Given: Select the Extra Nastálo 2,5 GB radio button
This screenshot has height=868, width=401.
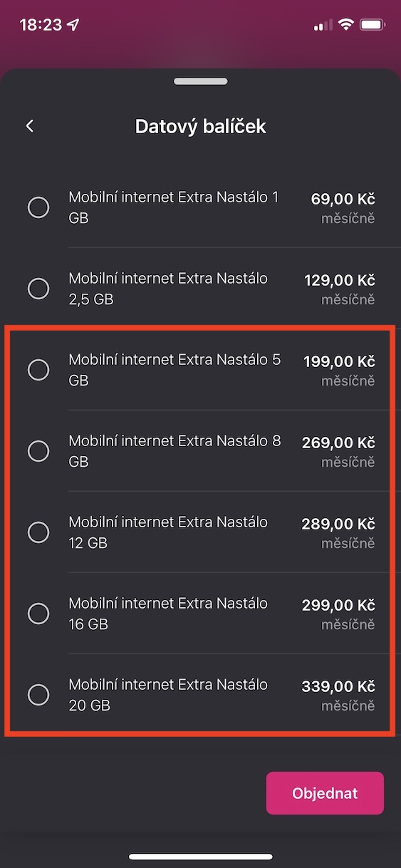Looking at the screenshot, I should (38, 289).
